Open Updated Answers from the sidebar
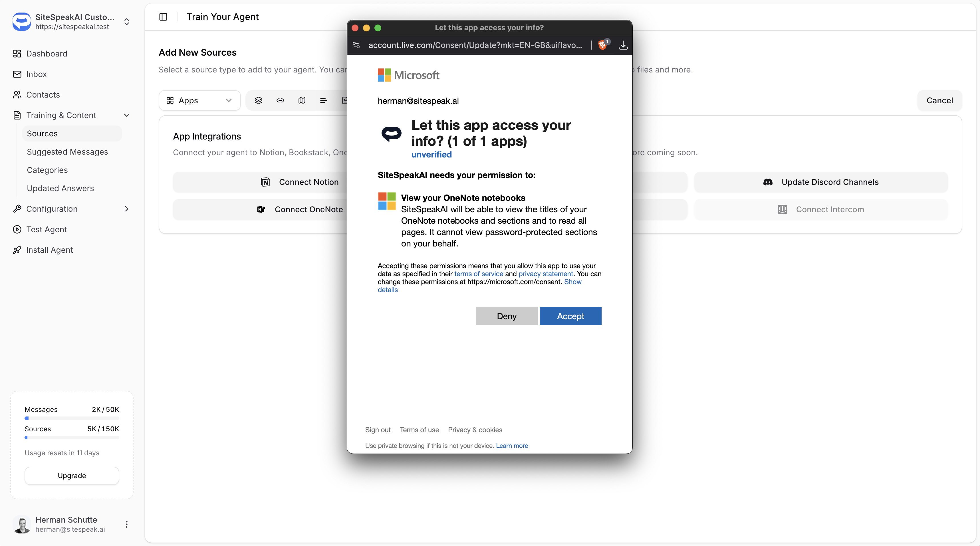Image resolution: width=980 pixels, height=546 pixels. click(x=60, y=188)
